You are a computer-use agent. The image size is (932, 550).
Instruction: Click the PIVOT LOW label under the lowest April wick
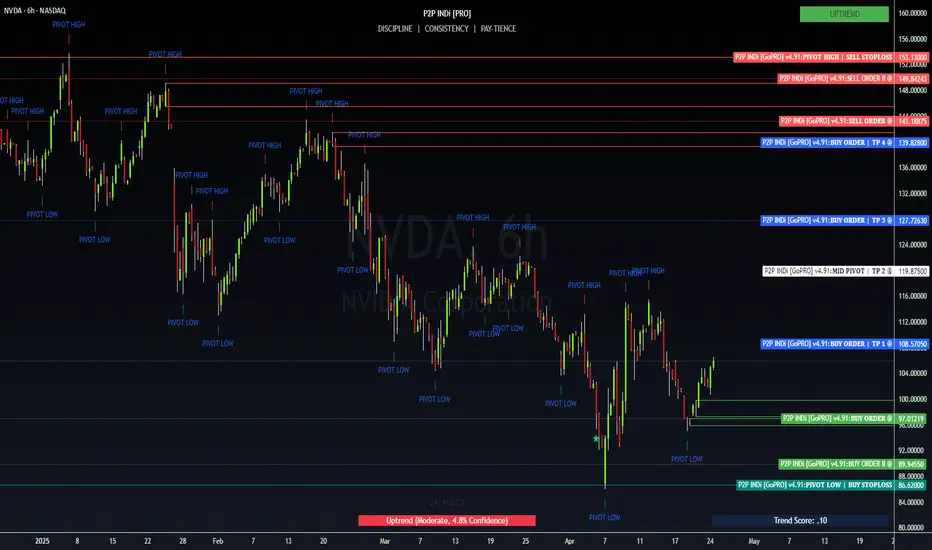tap(604, 517)
